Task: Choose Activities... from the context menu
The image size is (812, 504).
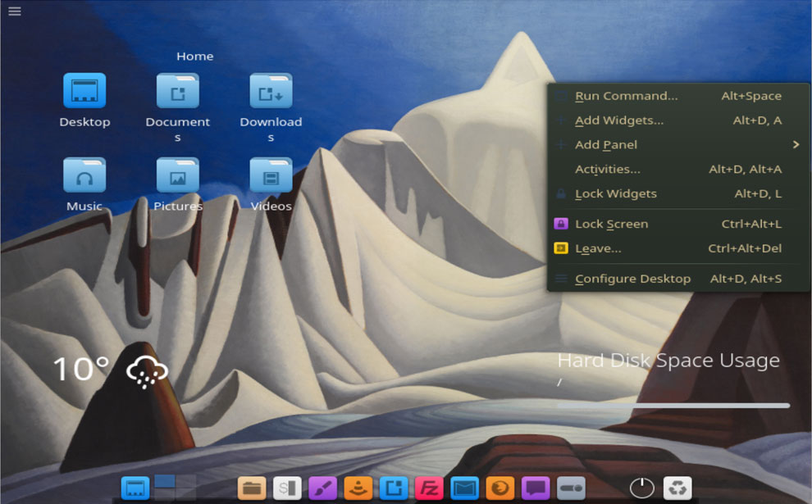Action: pos(678,169)
